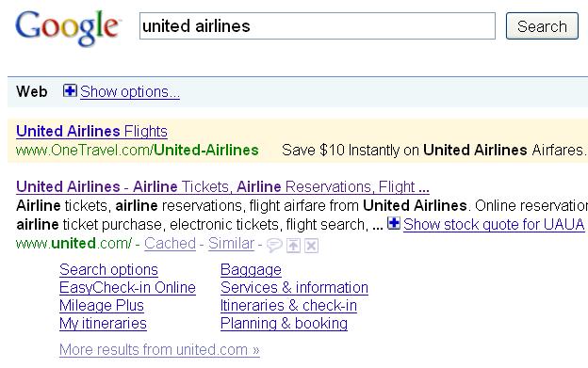Select the Web tab label

[32, 91]
